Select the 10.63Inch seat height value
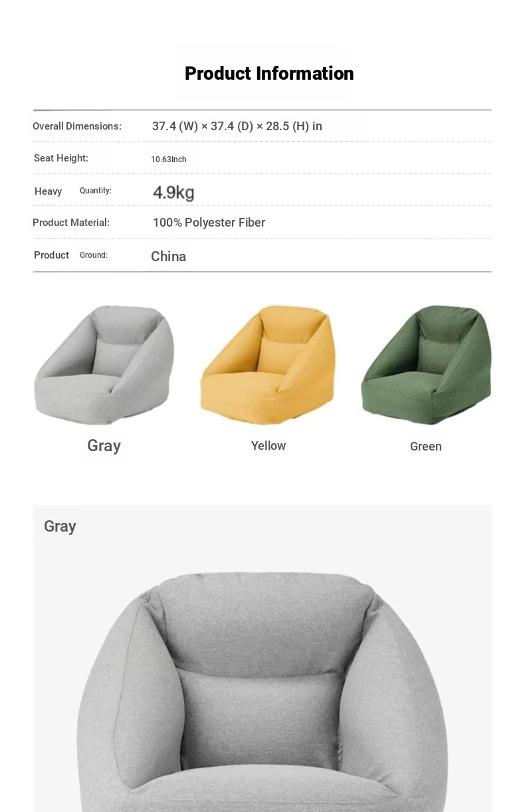This screenshot has width=525, height=812. click(169, 159)
